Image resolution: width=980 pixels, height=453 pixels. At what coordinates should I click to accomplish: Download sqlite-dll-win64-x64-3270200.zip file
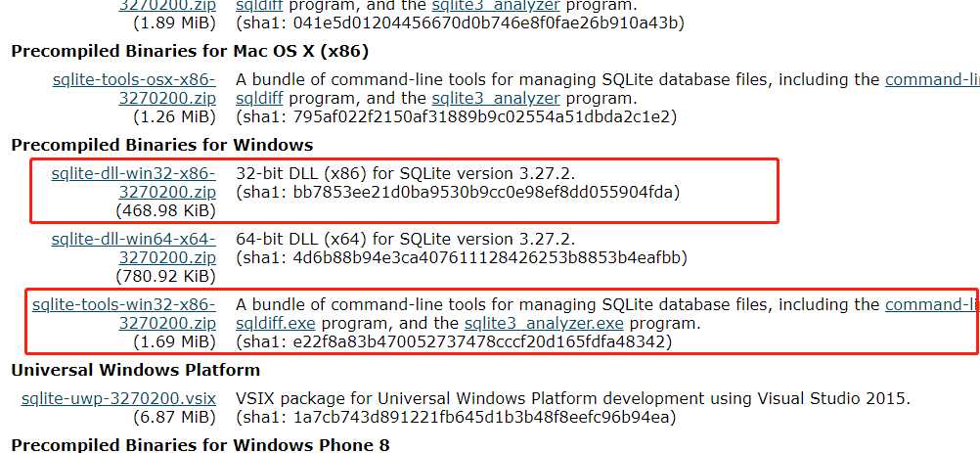(134, 248)
